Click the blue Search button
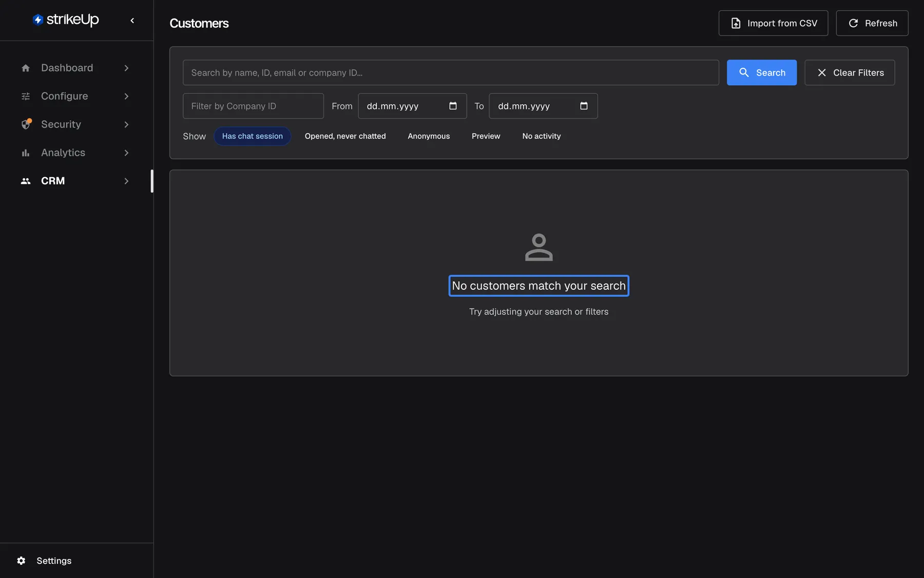The width and height of the screenshot is (924, 578). 762,72
